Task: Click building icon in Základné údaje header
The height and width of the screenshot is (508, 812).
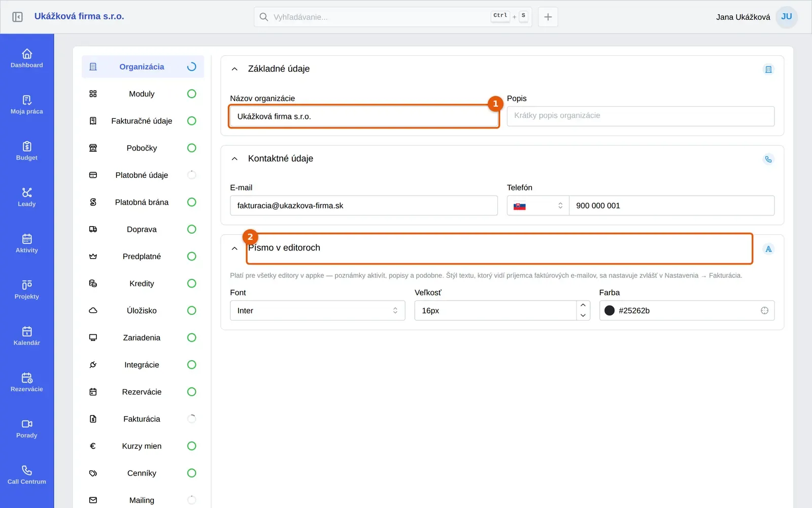Action: coord(768,70)
